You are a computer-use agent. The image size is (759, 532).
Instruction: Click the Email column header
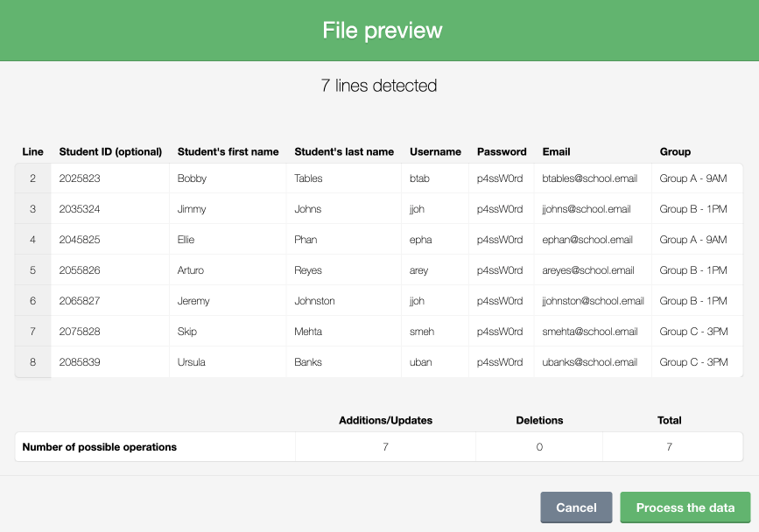[556, 151]
